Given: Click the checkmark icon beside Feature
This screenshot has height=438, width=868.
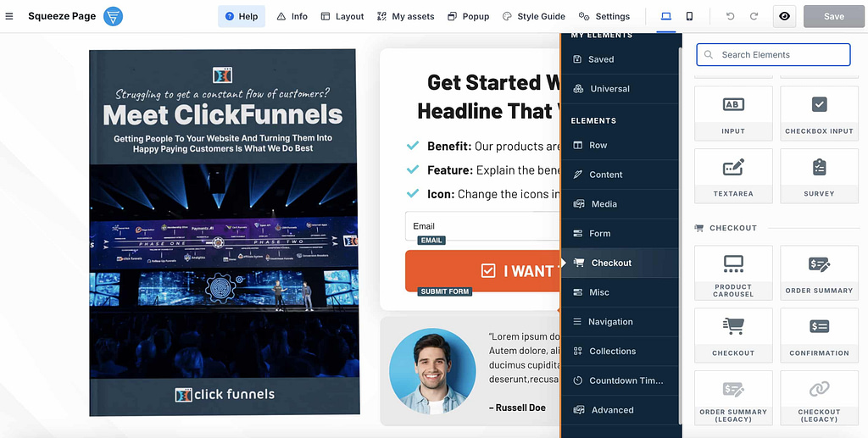Looking at the screenshot, I should pos(413,169).
